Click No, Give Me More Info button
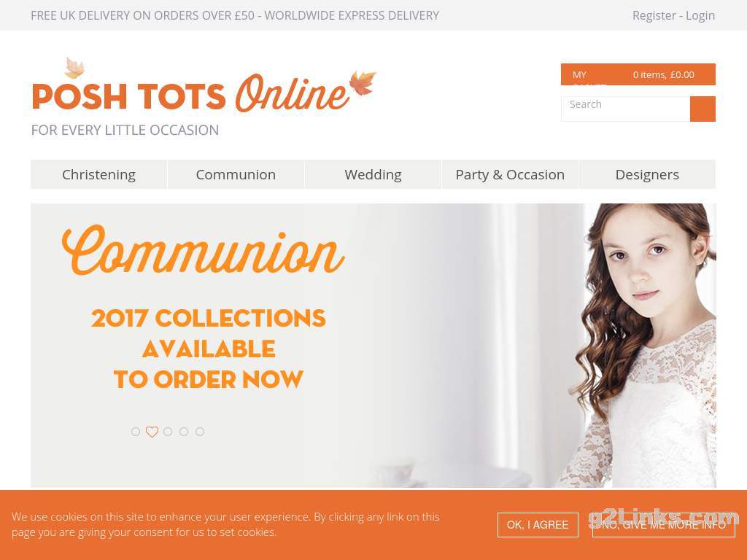The image size is (747, 560). point(664,525)
